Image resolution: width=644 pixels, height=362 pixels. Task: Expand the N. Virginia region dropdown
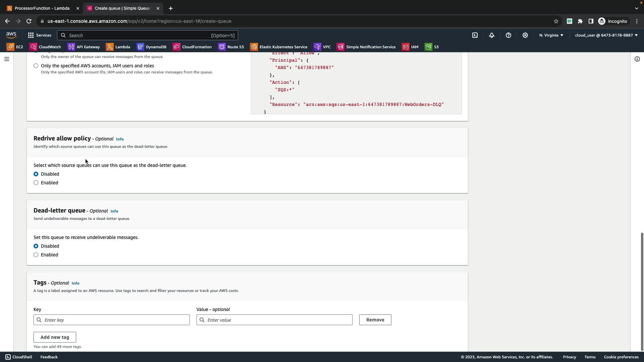point(551,35)
